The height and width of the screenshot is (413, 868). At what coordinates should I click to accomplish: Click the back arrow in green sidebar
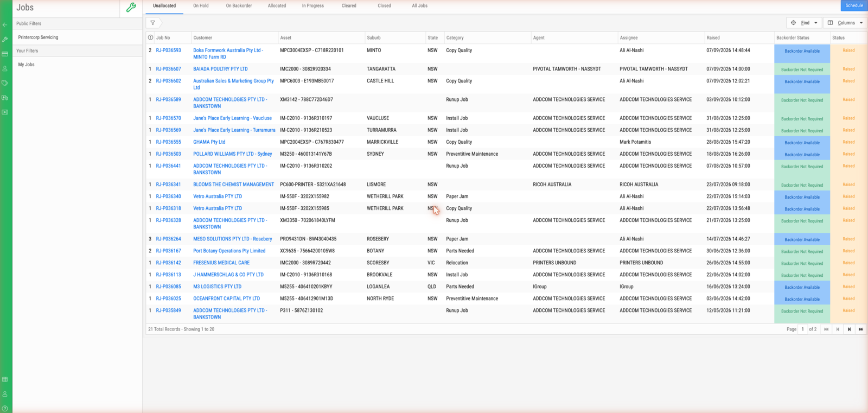click(5, 25)
